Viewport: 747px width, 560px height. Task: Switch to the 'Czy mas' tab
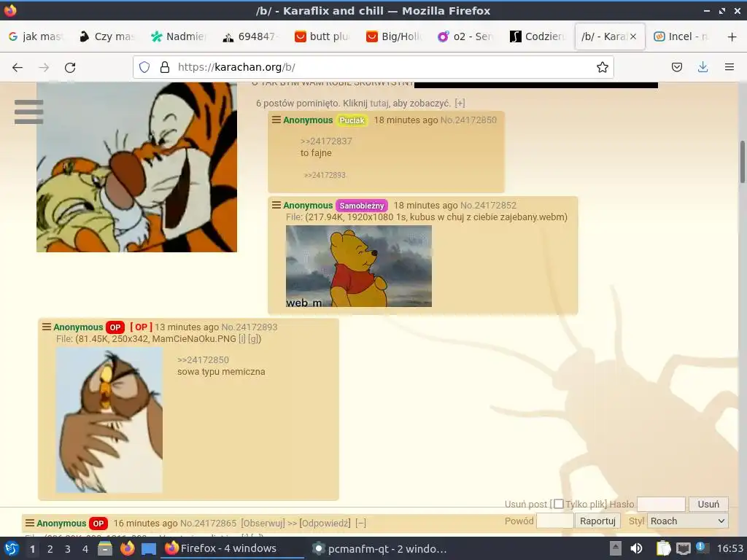coord(108,36)
